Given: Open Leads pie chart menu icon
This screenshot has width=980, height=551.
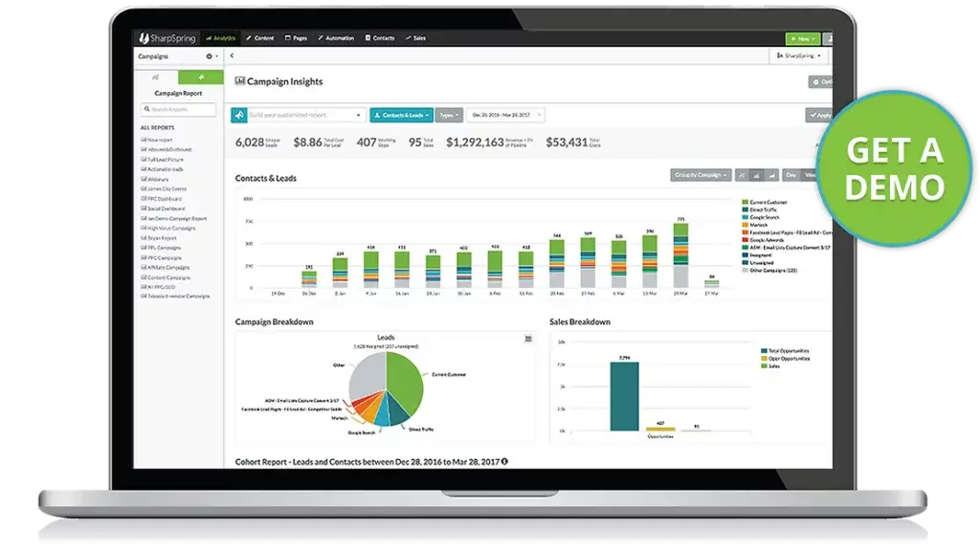Looking at the screenshot, I should [x=528, y=339].
